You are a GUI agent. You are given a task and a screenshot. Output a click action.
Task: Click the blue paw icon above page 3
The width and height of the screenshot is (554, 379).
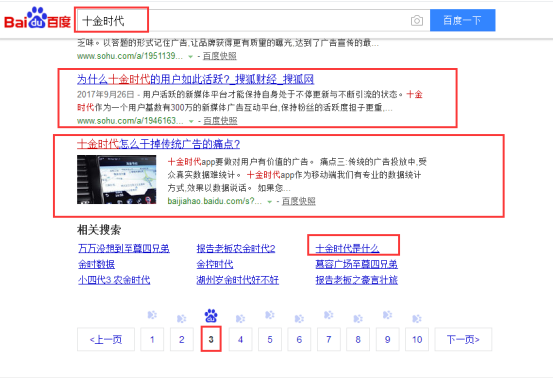click(x=211, y=316)
